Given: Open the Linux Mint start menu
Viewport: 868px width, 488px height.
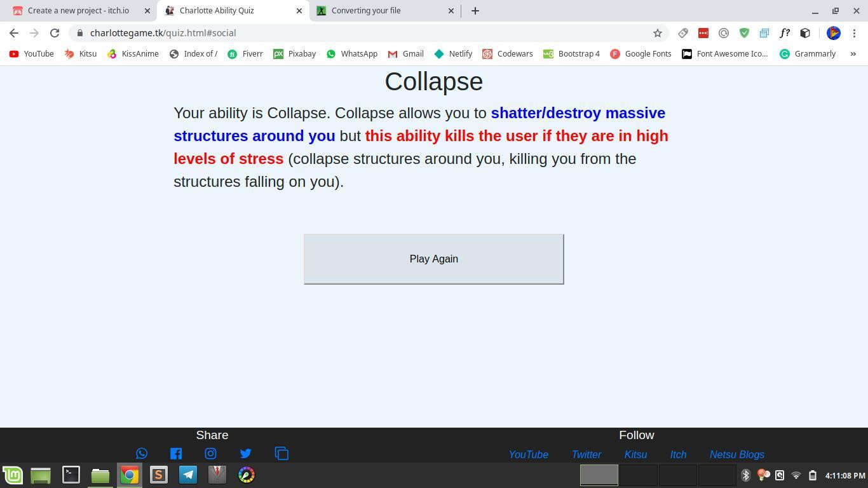Looking at the screenshot, I should (x=13, y=475).
